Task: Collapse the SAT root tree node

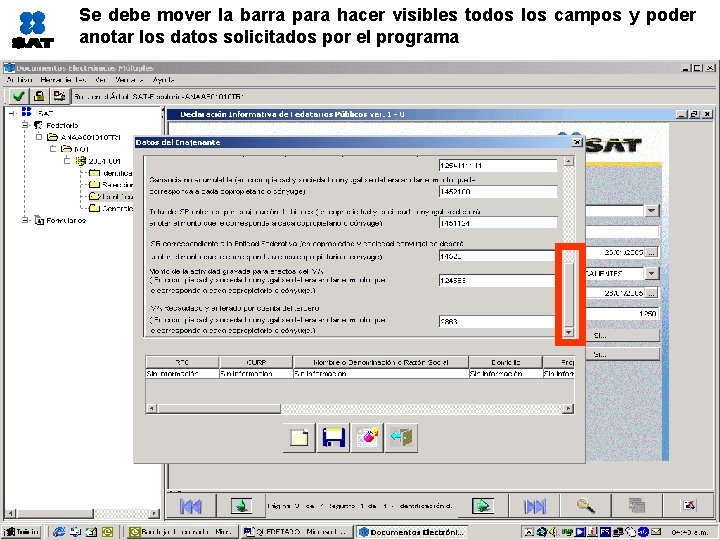Action: pos(12,112)
